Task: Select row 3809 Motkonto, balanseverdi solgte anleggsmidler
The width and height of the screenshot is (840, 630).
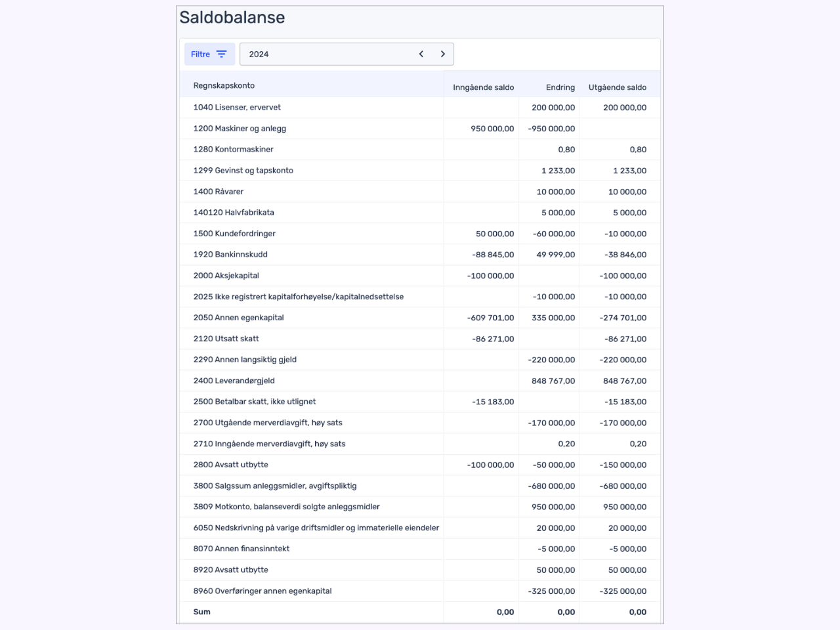Action: pos(420,507)
